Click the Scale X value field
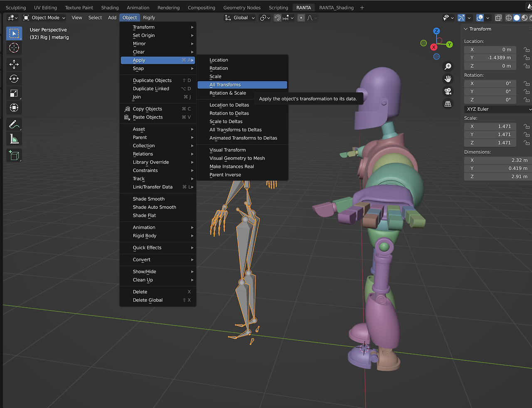The height and width of the screenshot is (408, 532). tap(490, 126)
